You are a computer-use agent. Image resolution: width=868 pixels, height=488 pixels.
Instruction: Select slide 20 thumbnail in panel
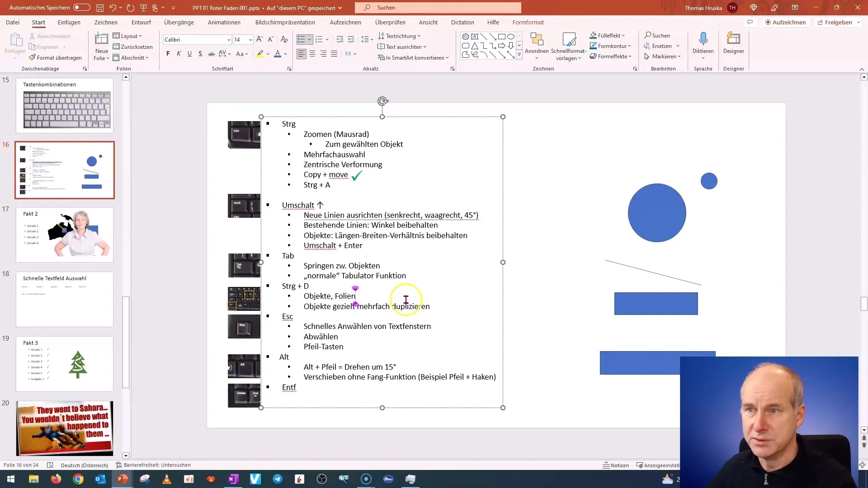[x=65, y=427]
